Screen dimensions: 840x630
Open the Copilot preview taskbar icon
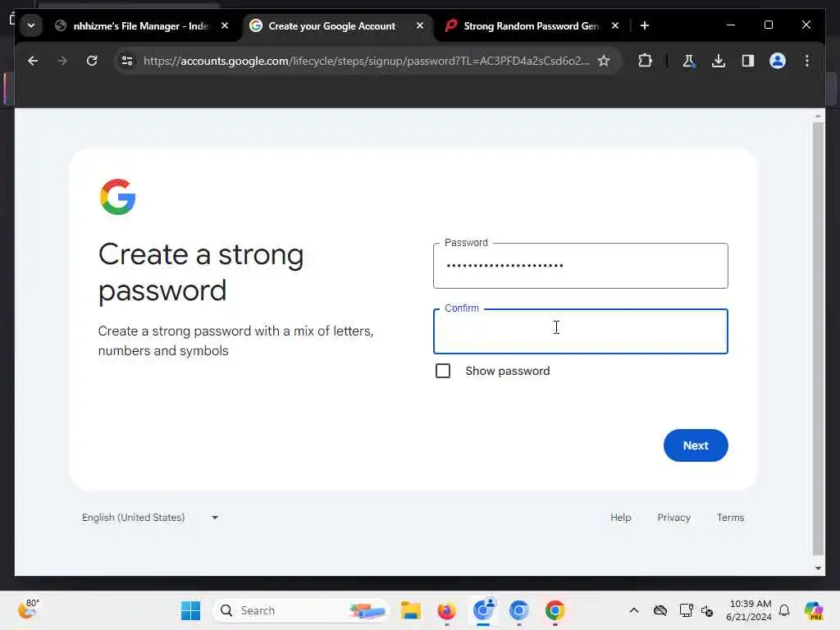click(813, 610)
